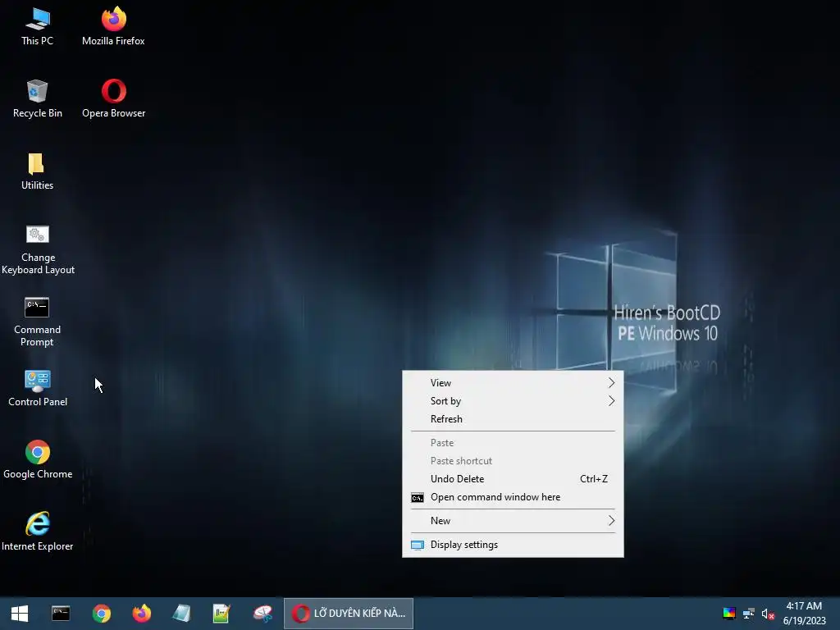This screenshot has width=840, height=630.
Task: Launch Chrome from the taskbar
Action: click(101, 614)
